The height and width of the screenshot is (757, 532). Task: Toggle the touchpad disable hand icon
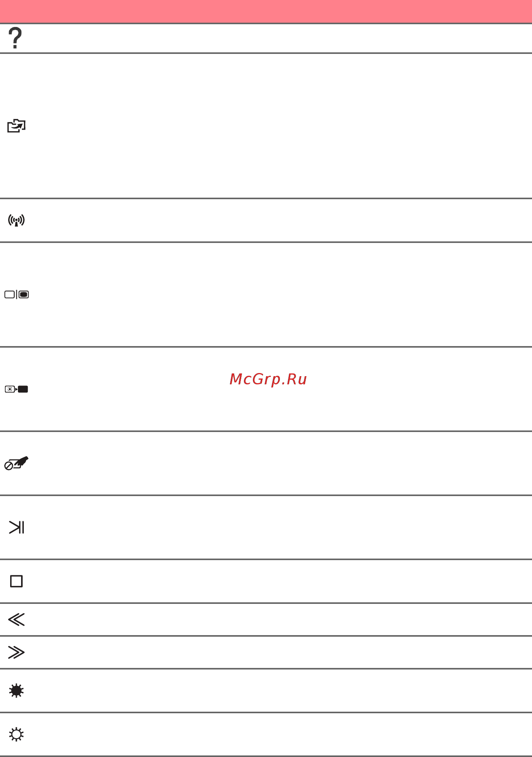(16, 463)
